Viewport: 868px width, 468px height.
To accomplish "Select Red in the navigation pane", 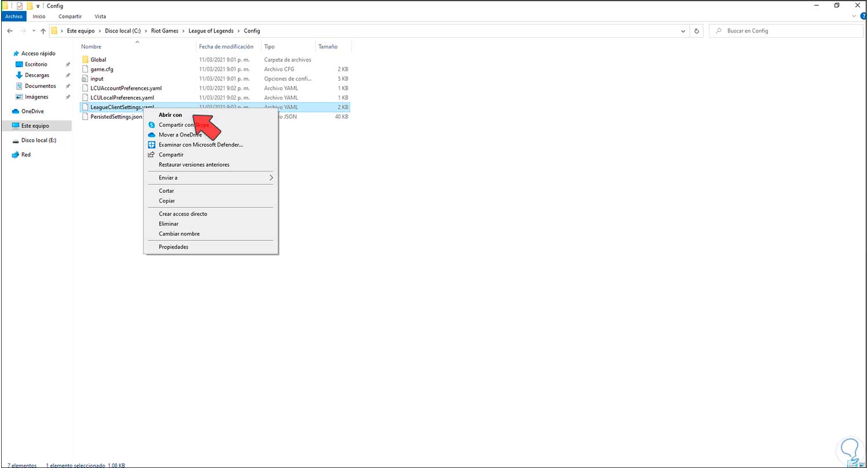I will 26,155.
